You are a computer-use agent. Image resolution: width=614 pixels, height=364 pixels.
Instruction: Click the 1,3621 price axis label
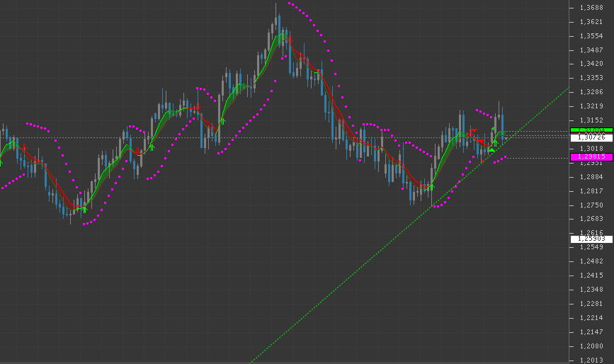click(x=591, y=21)
